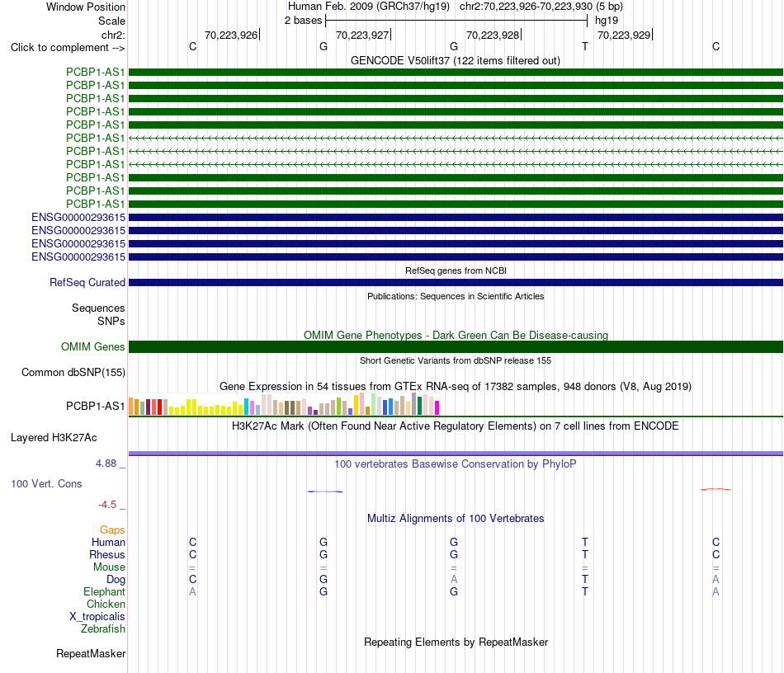Open the 'GENCODE V50lift37' track title
The height and width of the screenshot is (673, 784).
click(456, 60)
